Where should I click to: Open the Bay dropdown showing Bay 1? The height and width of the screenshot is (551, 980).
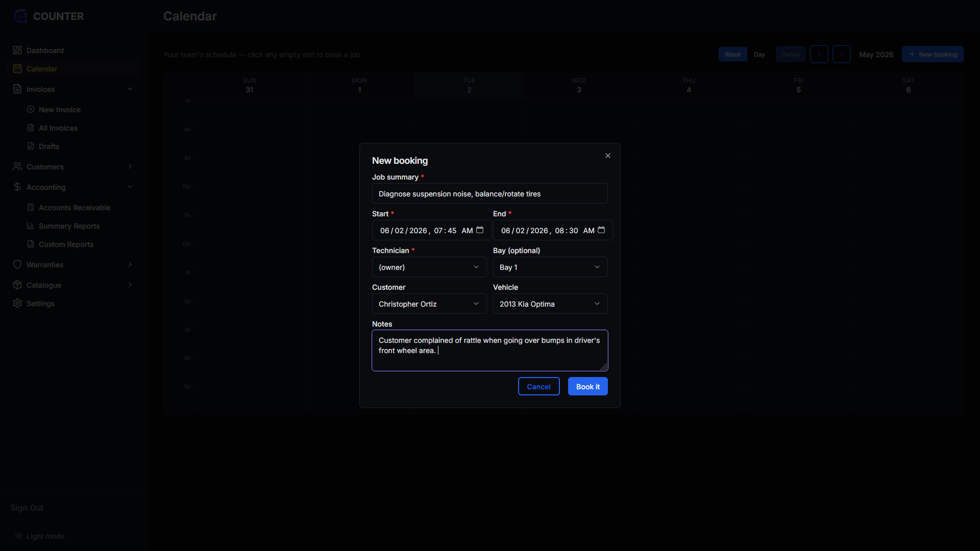tap(550, 267)
